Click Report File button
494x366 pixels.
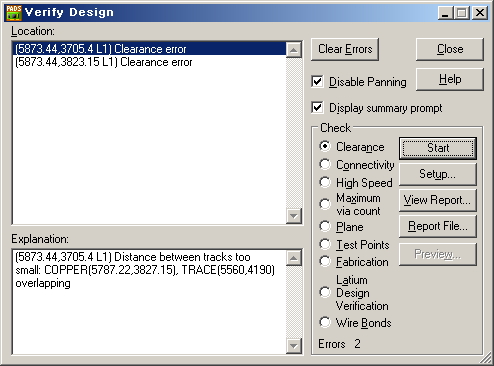pos(438,226)
